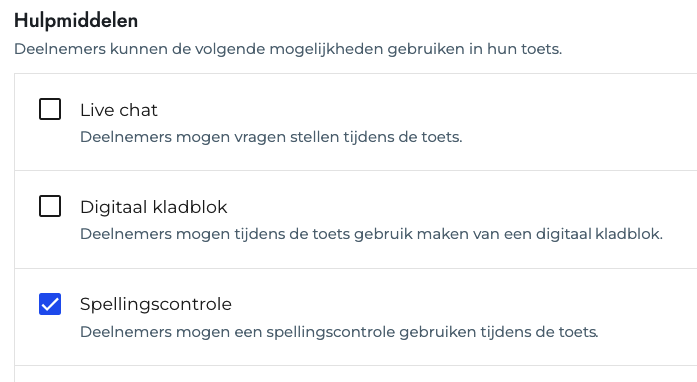Click the 'gebruik maken van een digitaal kladblok' description
Screen dimensions: 697x382
point(508,234)
